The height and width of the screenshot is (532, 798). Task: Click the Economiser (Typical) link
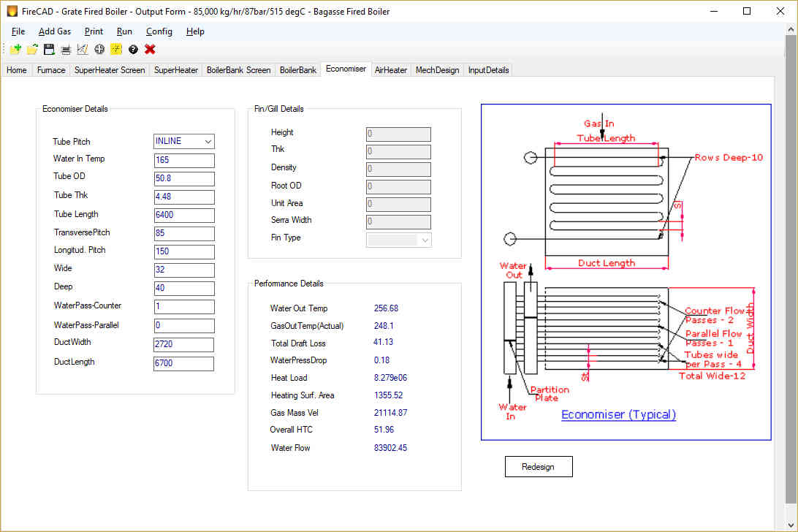click(618, 414)
